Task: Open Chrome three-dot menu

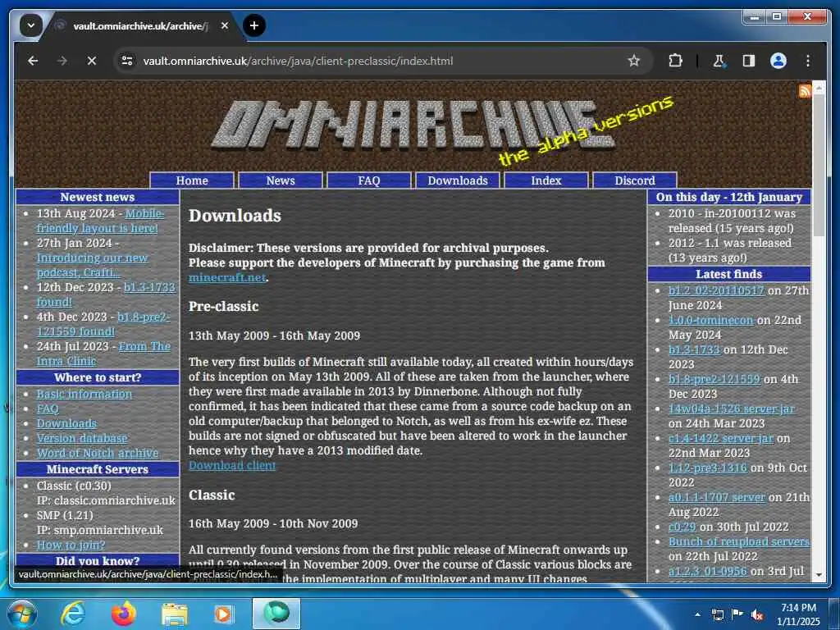Action: [807, 61]
